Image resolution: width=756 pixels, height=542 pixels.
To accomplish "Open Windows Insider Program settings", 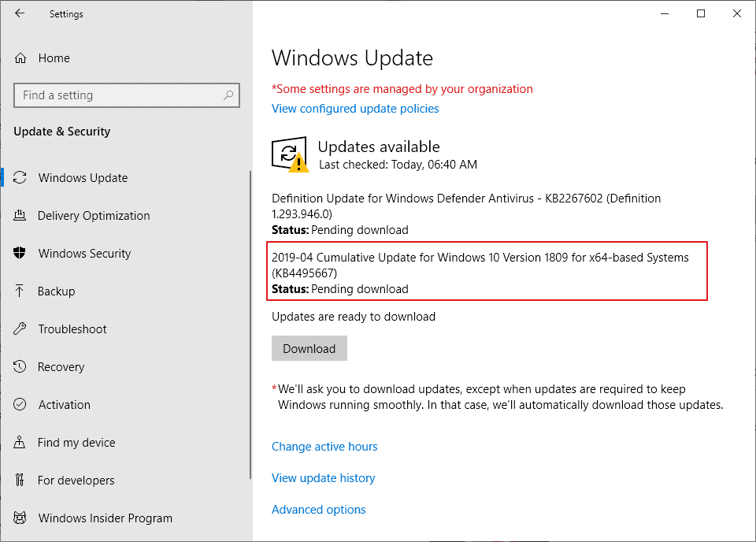I will click(x=105, y=518).
